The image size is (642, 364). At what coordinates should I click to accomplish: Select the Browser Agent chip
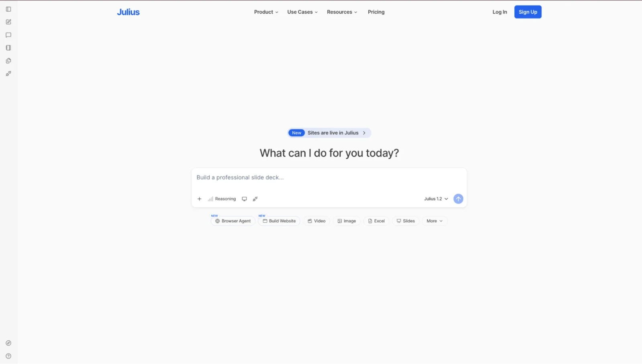coord(233,221)
